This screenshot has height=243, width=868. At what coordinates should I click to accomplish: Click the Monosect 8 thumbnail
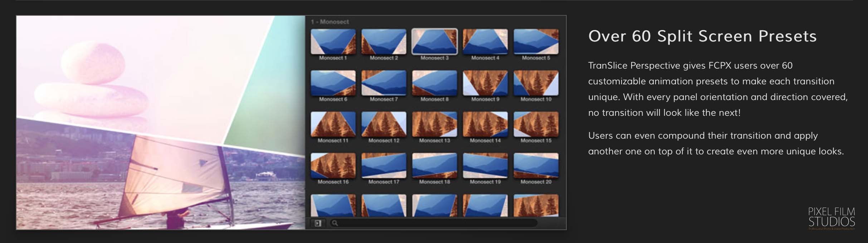tap(434, 83)
